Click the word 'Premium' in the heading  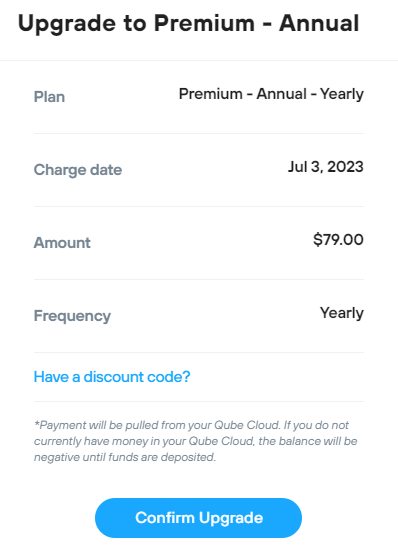click(x=204, y=23)
